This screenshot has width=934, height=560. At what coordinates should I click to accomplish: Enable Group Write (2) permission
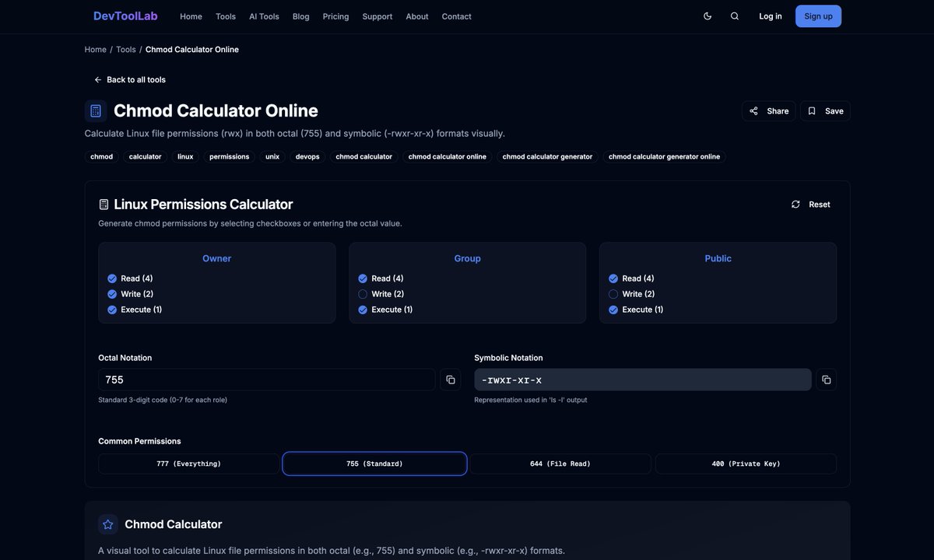(363, 294)
